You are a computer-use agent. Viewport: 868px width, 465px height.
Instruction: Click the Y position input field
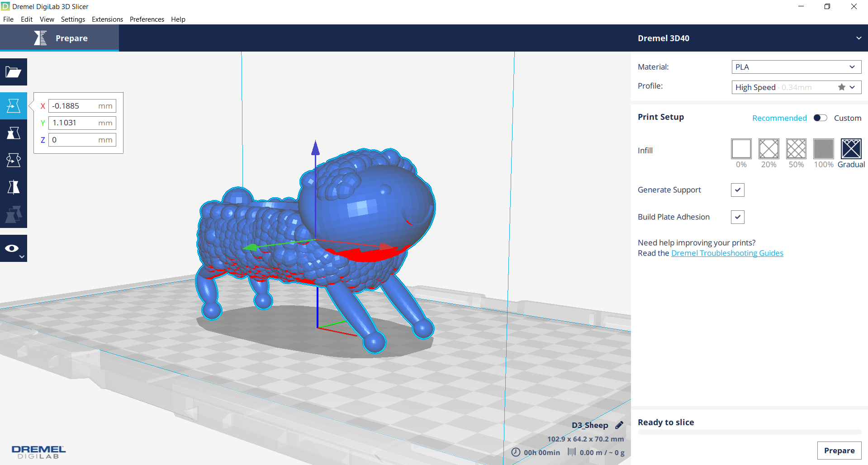(82, 123)
